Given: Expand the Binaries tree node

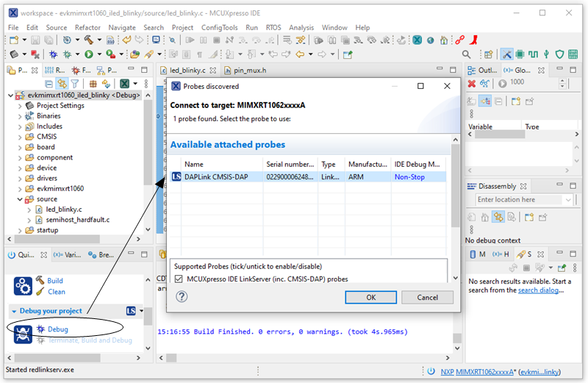Looking at the screenshot, I should tap(20, 116).
